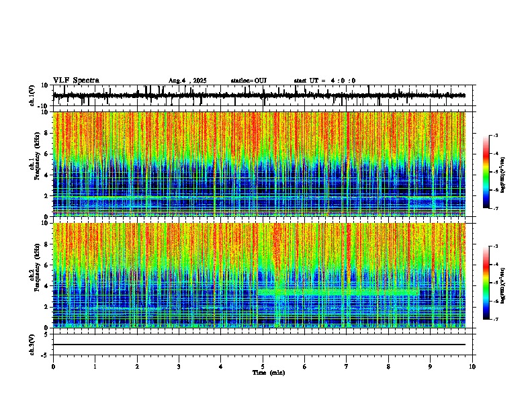The height and width of the screenshot is (411, 532).
Task: Click the "station=OUJ" label
Action: (249, 81)
